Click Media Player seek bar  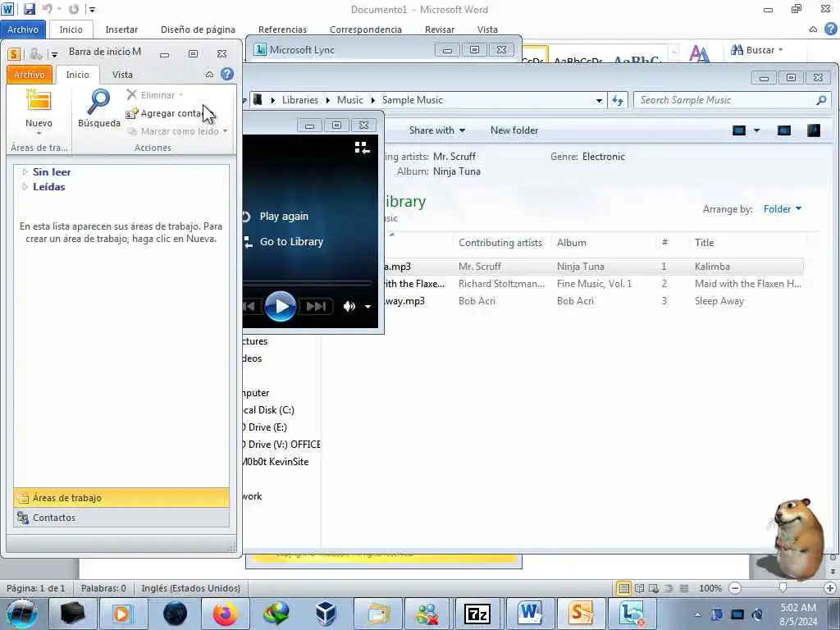click(307, 281)
